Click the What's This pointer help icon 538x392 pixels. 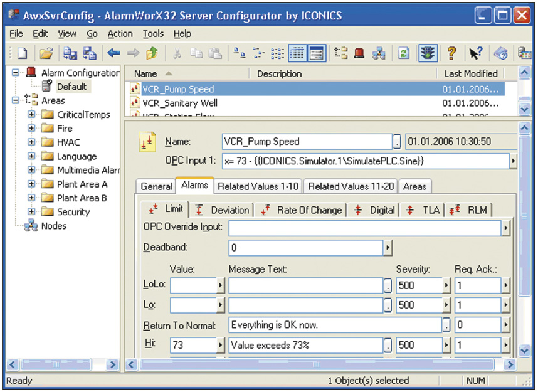(x=475, y=53)
